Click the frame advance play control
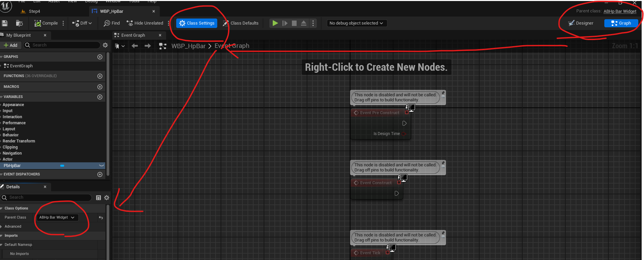 pyautogui.click(x=285, y=23)
